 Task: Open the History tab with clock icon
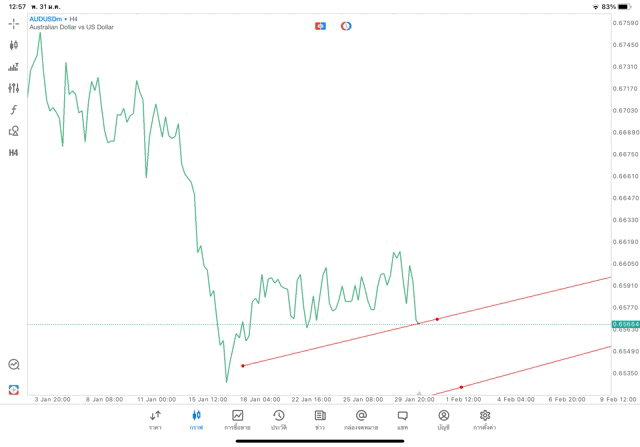(x=278, y=419)
